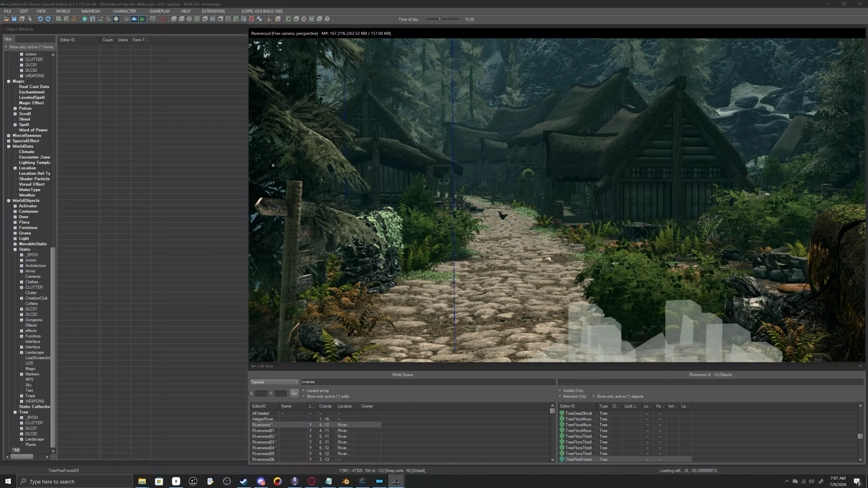Enable Show only active forms checkbox
This screenshot has width=868, height=488.
[6, 47]
